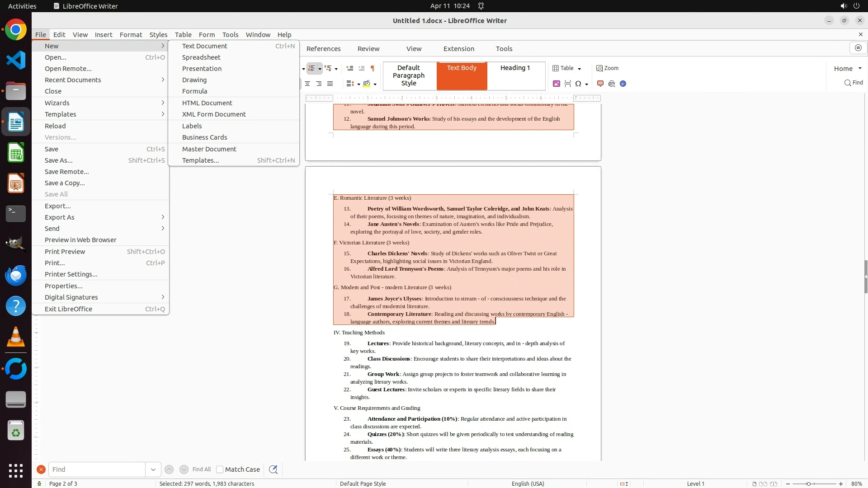868x488 pixels.
Task: Click the justified alignment icon
Action: pyautogui.click(x=330, y=84)
